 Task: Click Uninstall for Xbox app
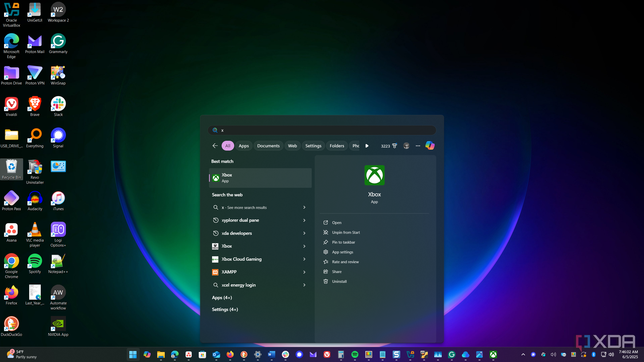click(x=339, y=282)
